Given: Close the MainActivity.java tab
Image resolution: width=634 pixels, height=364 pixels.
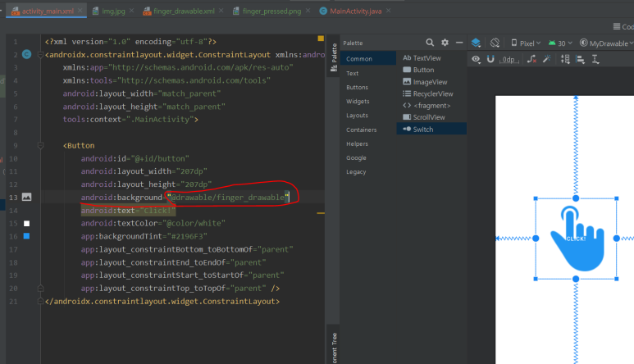Looking at the screenshot, I should pyautogui.click(x=388, y=11).
